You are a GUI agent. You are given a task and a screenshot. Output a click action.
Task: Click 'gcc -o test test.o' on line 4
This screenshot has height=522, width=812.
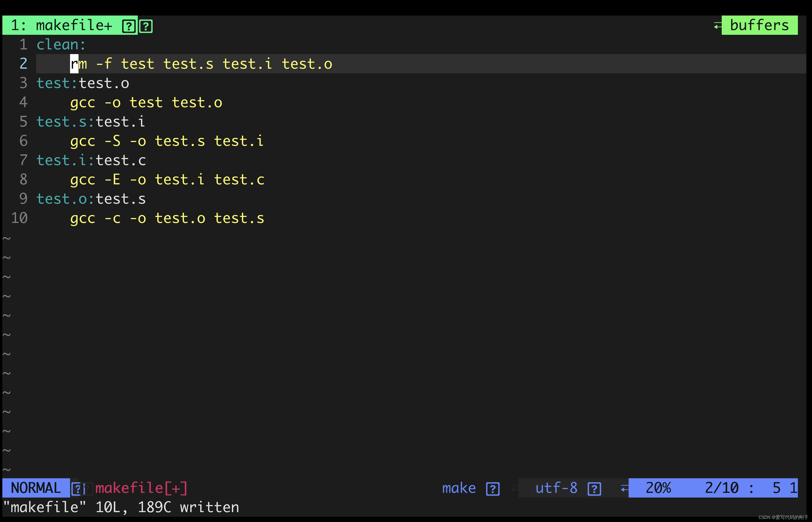coord(146,102)
